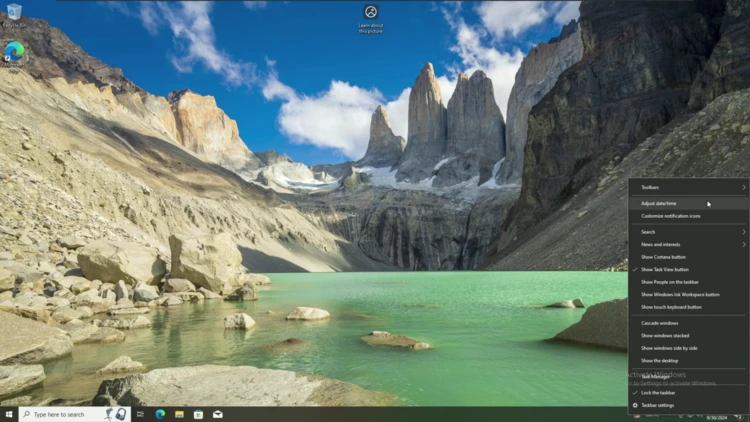Open Microsoft Store from the taskbar
Viewport: 750px width, 422px height.
pos(199,414)
